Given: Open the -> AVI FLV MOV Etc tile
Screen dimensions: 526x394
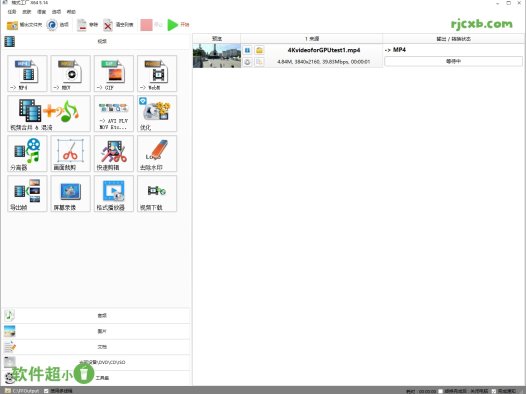Looking at the screenshot, I should click(114, 113).
